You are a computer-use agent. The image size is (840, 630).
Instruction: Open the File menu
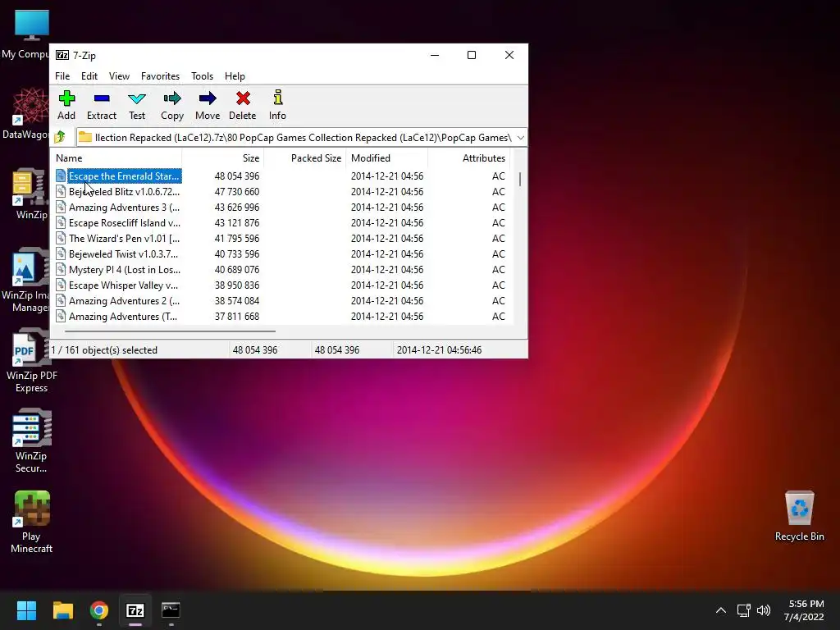coord(62,76)
